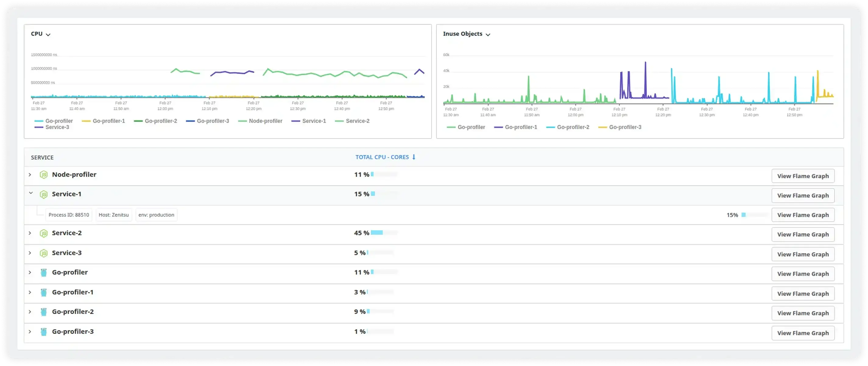
Task: Click the 45% CPU bar for Service-2
Action: pyautogui.click(x=377, y=233)
